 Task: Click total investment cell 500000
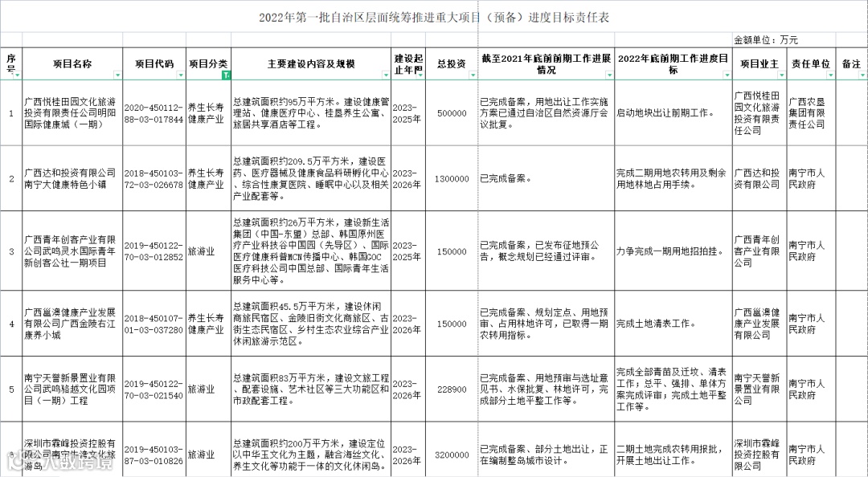(x=452, y=113)
